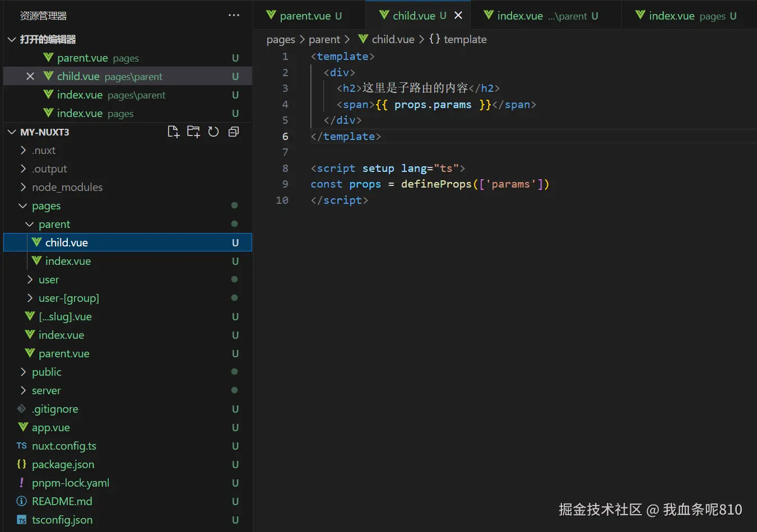Click the New File icon in MY-NUXT3 header

173,132
